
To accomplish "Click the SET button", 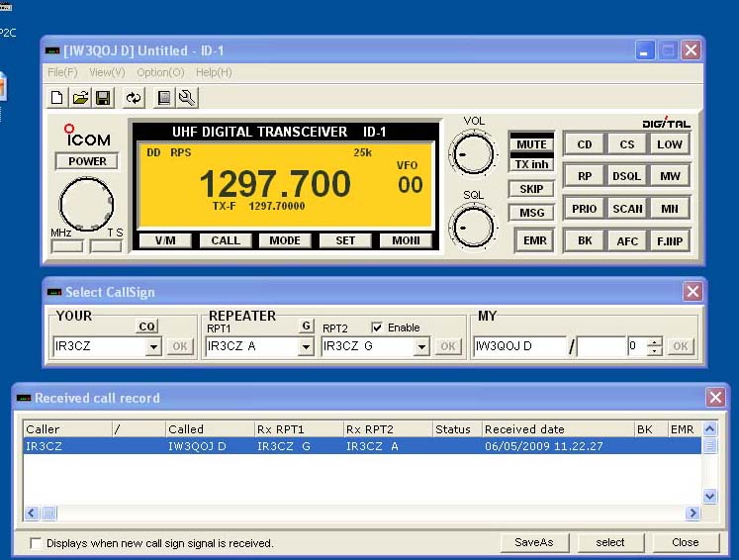I will 345,240.
